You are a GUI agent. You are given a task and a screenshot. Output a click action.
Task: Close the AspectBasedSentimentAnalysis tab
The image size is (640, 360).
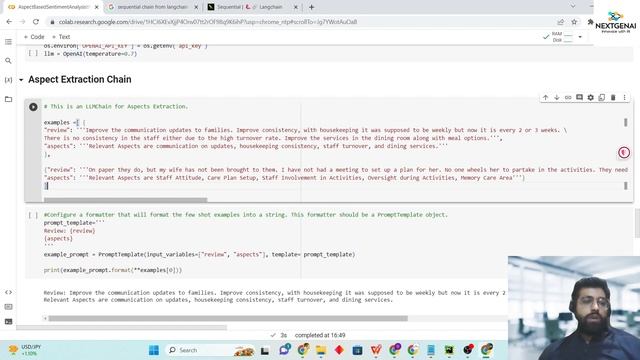point(97,7)
